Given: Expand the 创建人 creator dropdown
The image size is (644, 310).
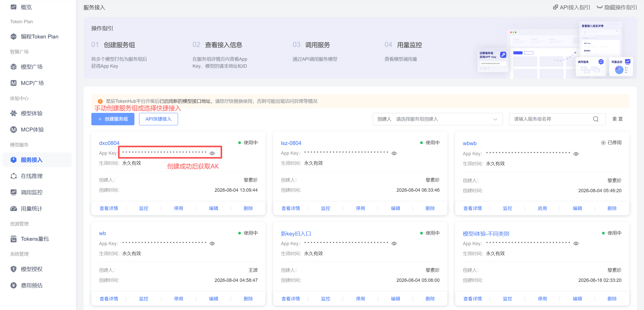Looking at the screenshot, I should click(x=438, y=119).
